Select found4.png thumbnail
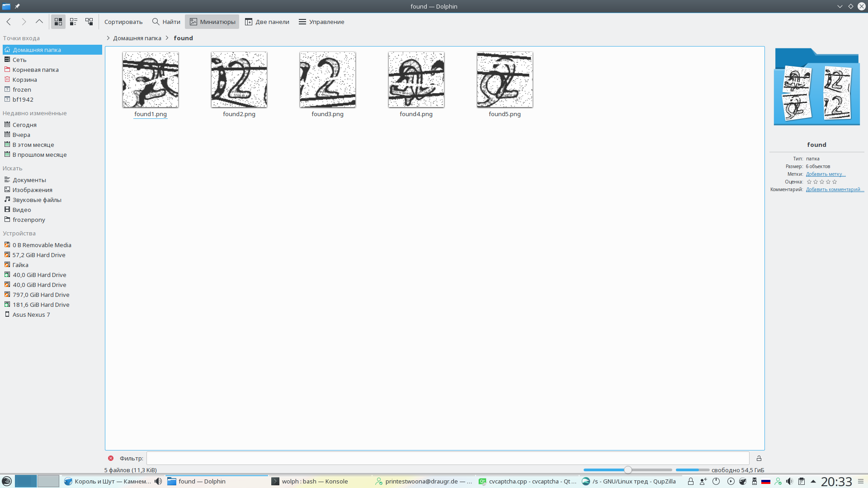The image size is (868, 488). click(x=416, y=80)
